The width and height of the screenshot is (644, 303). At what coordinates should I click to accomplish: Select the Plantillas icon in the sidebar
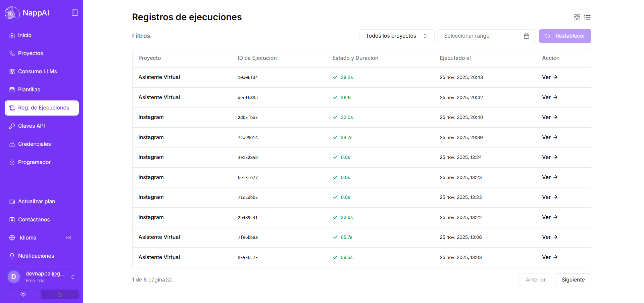pos(12,89)
